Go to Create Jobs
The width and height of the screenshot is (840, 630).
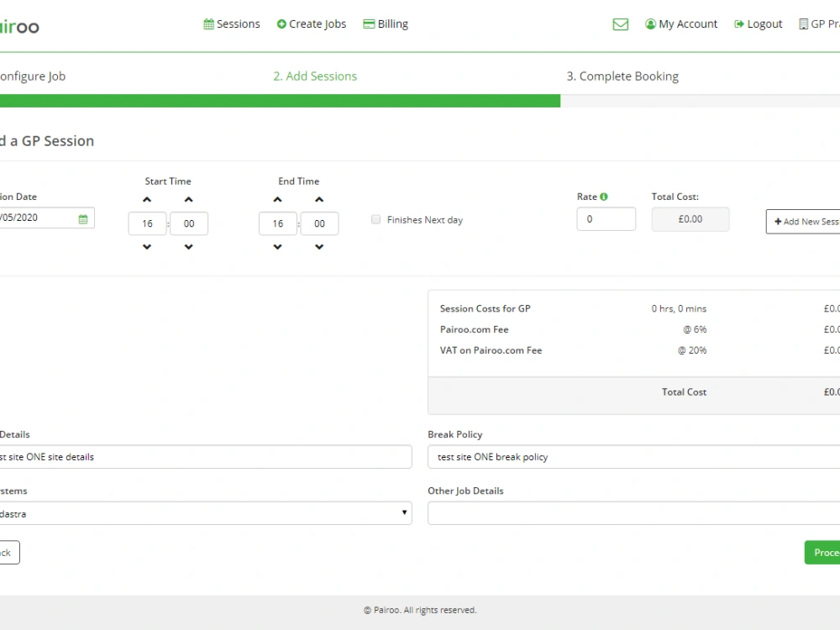click(312, 24)
